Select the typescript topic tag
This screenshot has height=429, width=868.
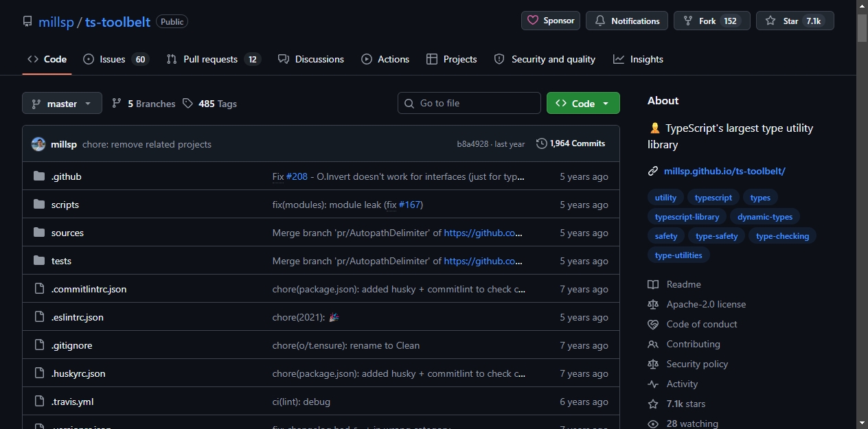(x=713, y=198)
